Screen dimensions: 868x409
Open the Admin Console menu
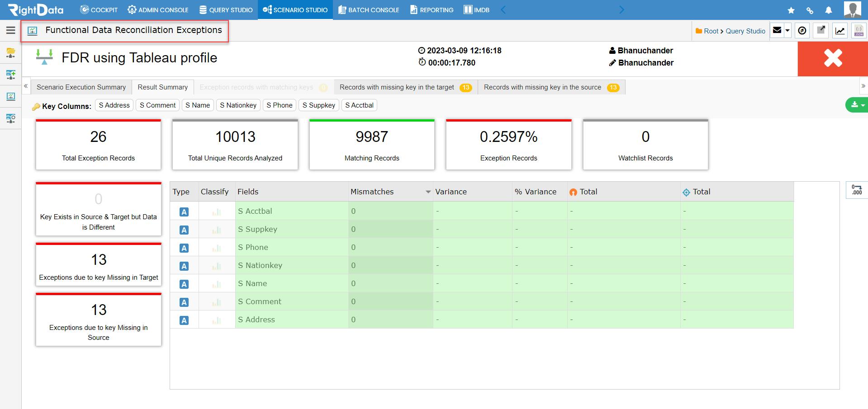tap(158, 10)
